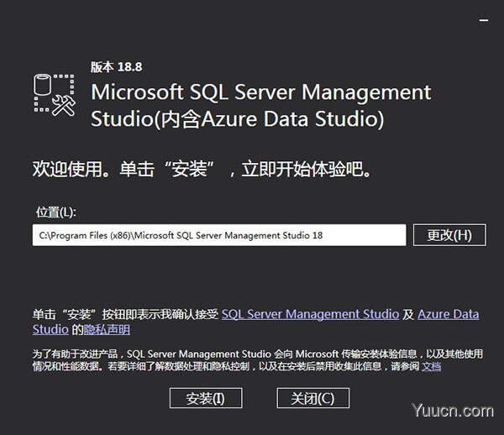The image size is (504, 435).
Task: Focus the install location path field
Action: 219,235
